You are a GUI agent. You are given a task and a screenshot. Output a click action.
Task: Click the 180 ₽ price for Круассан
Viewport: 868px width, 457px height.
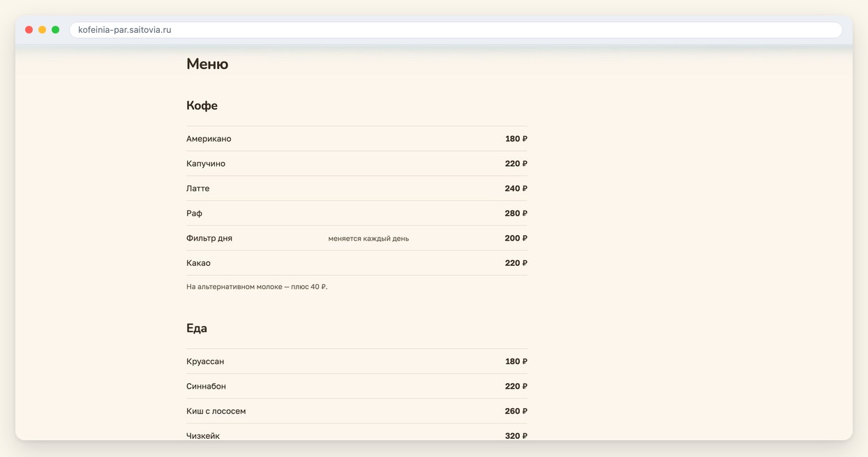click(516, 361)
